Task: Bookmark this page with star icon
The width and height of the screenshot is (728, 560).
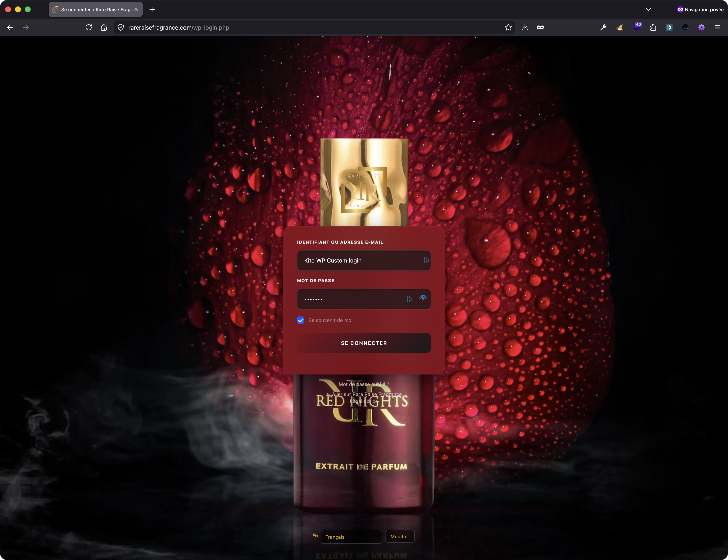Action: click(508, 28)
